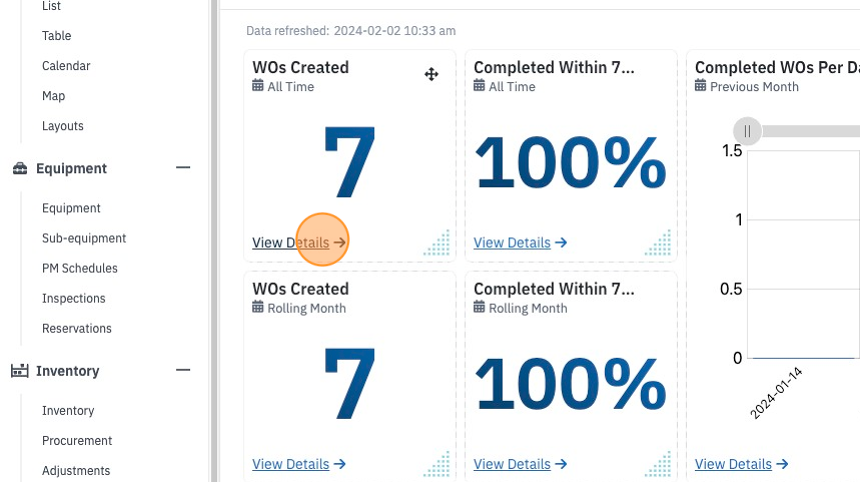Screen dimensions: 860x482
Task: Click the Inventory section icon in sidebar
Action: coord(20,371)
